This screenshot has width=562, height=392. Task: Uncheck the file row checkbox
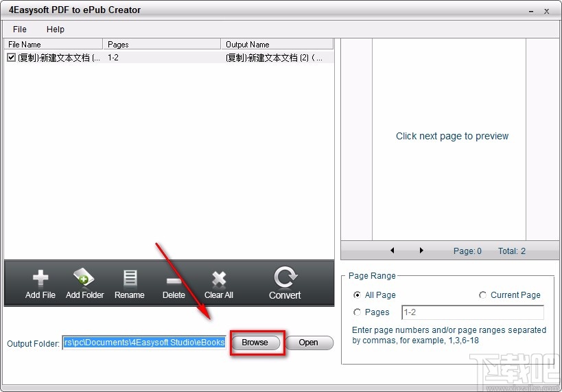coord(11,58)
